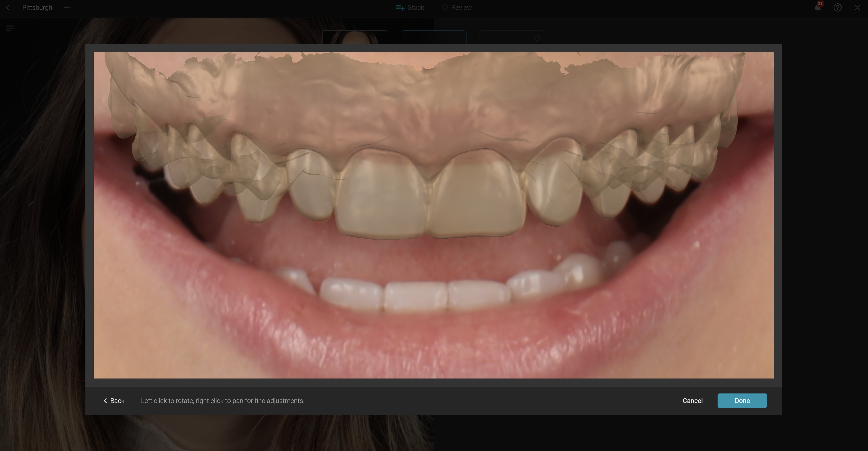This screenshot has width=868, height=451.
Task: Open the three-dot menu beside Pittsburgh
Action: coord(67,7)
